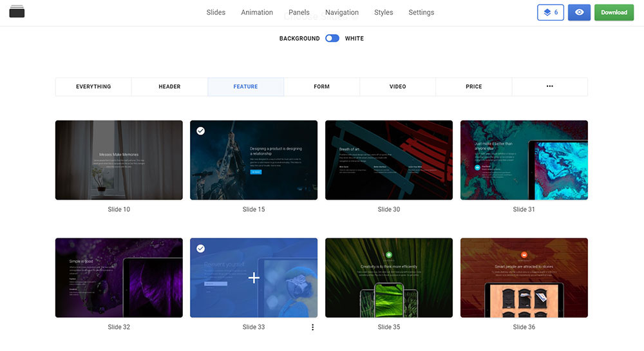Uncheck the checkmark on Slide 15
The image size is (644, 351).
coord(201,131)
